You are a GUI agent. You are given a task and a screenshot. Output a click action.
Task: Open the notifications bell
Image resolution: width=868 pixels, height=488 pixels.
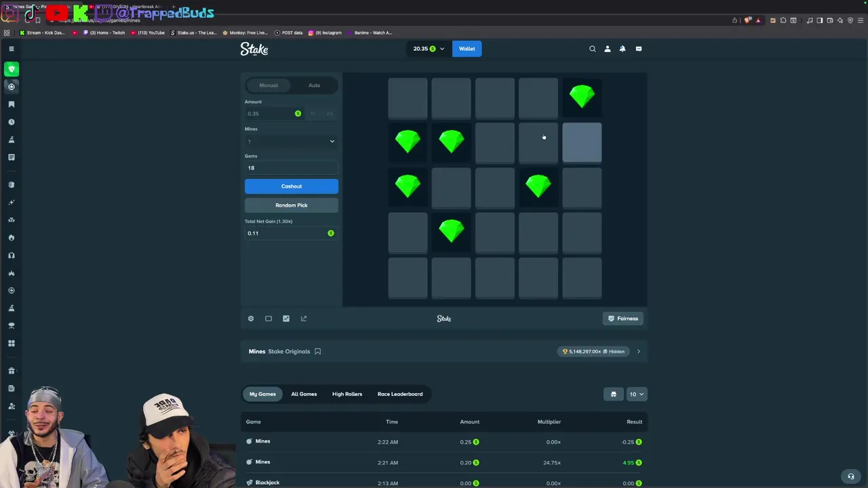tap(622, 49)
